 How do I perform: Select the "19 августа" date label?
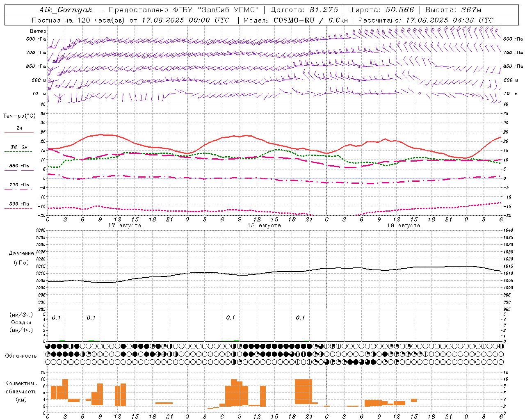pos(404,226)
